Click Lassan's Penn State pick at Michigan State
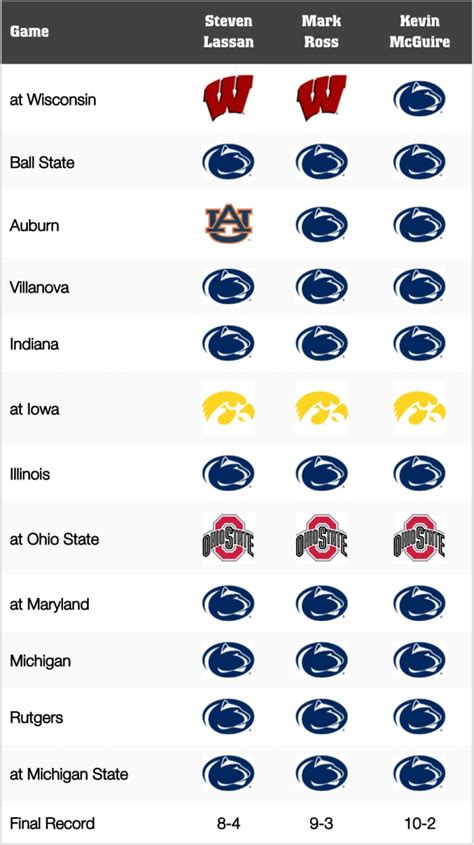 228,773
